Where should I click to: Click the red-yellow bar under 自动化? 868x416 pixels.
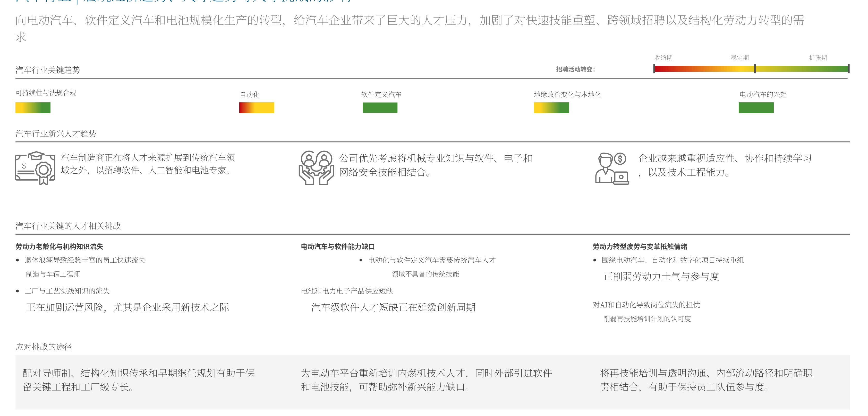coord(257,108)
